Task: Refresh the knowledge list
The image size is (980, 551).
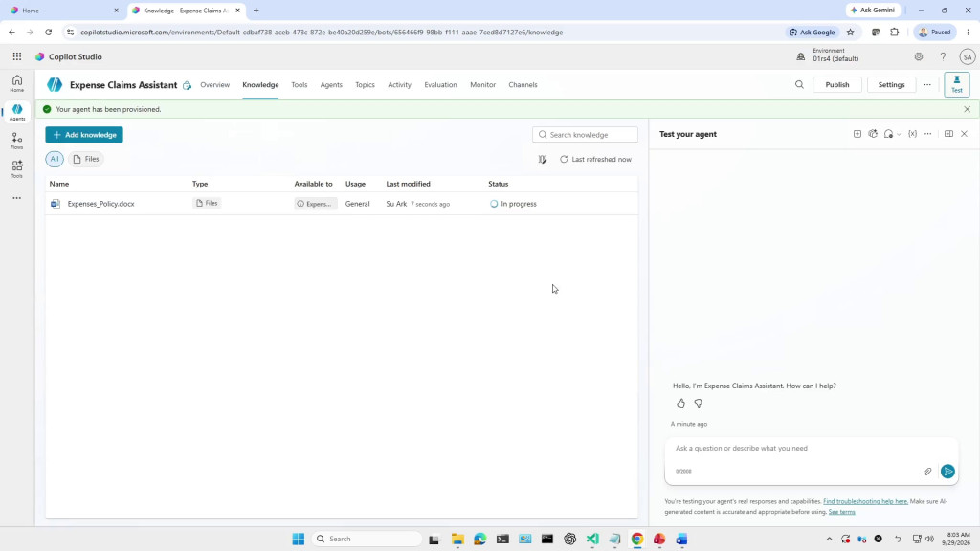Action: coord(595,160)
